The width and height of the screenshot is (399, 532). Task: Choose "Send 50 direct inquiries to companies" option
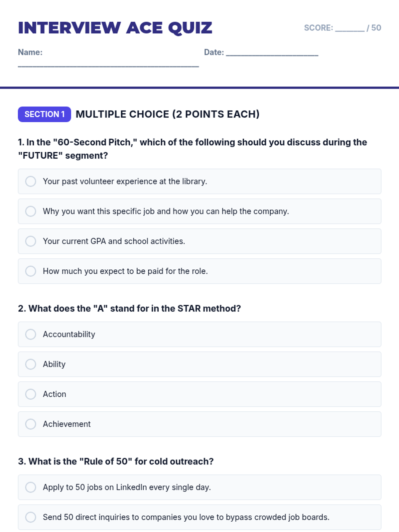click(31, 517)
